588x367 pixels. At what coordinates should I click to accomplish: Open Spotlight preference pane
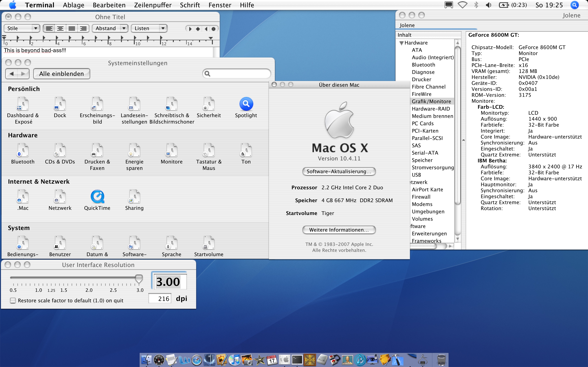pos(246,104)
